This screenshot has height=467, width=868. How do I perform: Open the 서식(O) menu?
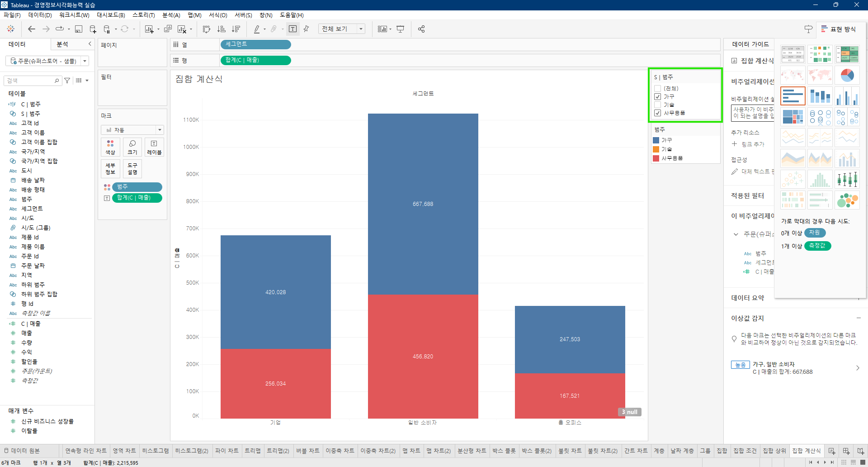click(218, 15)
